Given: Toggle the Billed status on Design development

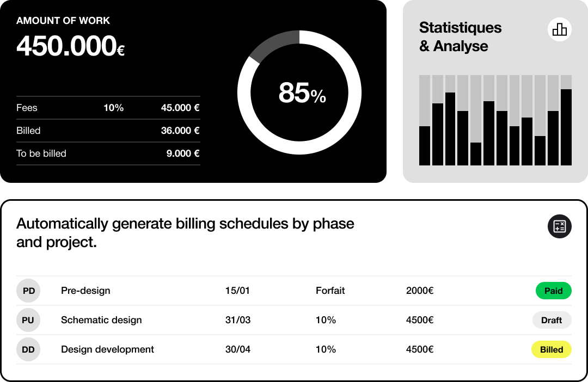Looking at the screenshot, I should [551, 349].
